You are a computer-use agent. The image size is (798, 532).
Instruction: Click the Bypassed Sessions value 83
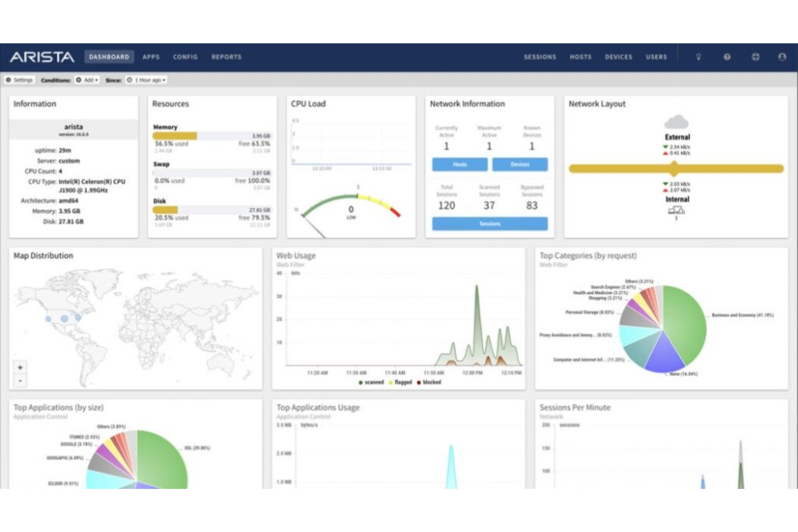532,205
